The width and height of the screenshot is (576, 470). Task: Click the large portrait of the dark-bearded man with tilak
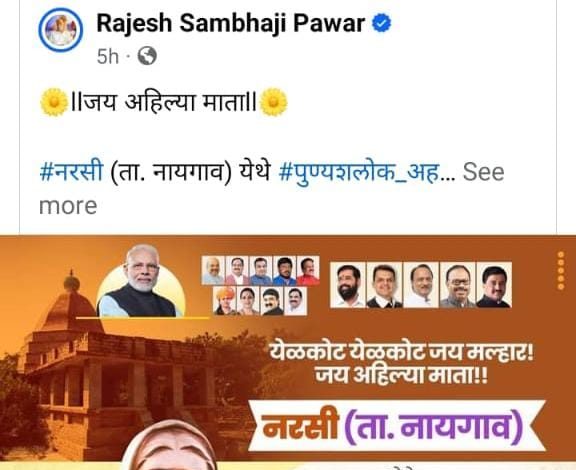(348, 285)
